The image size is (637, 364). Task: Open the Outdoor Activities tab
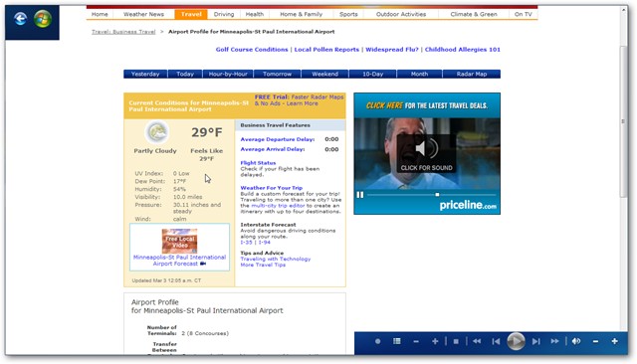pyautogui.click(x=401, y=14)
